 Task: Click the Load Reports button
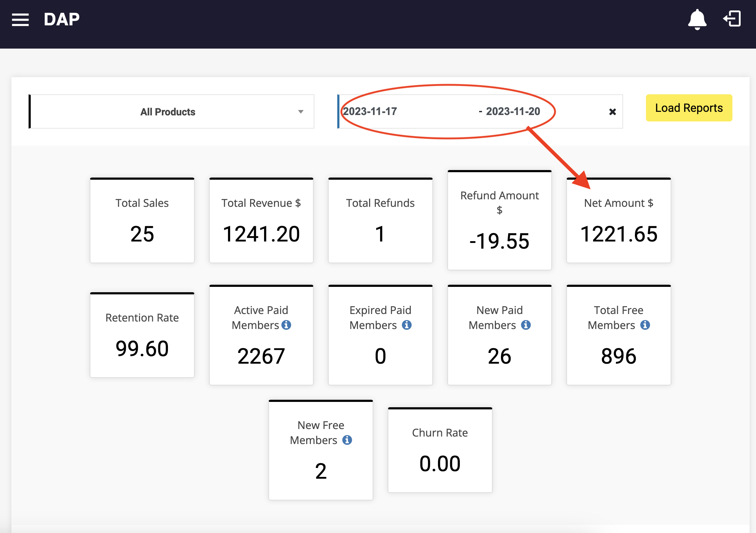click(x=688, y=108)
